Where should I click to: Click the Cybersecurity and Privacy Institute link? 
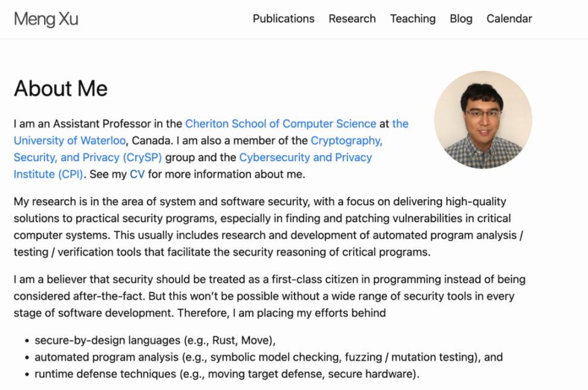click(x=305, y=157)
